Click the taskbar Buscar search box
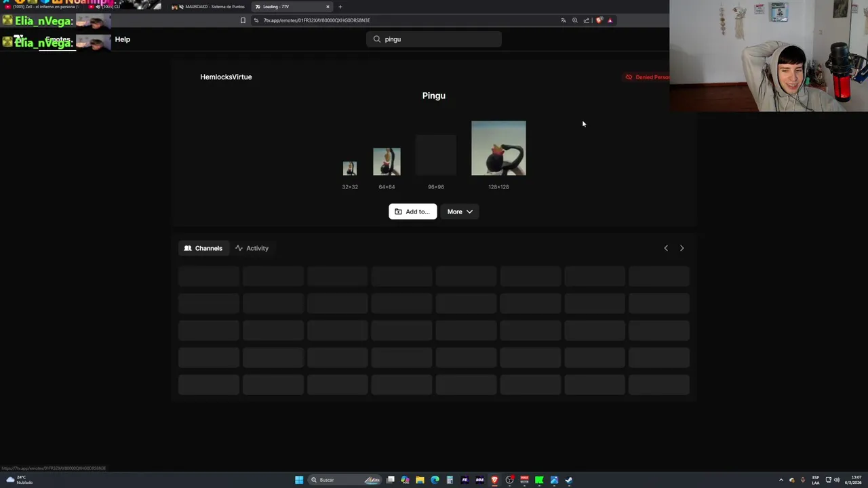868x488 pixels. (344, 480)
